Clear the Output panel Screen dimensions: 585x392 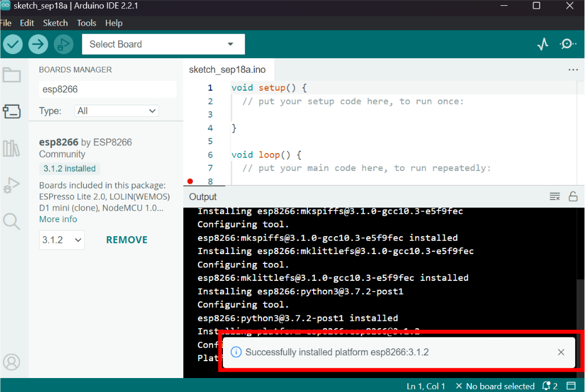click(x=555, y=197)
